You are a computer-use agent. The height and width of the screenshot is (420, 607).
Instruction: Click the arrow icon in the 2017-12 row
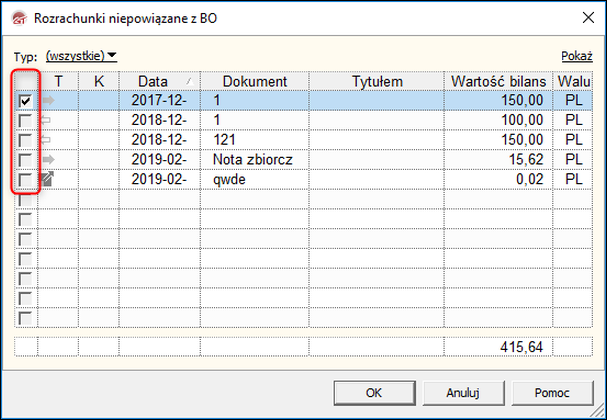coord(47,101)
